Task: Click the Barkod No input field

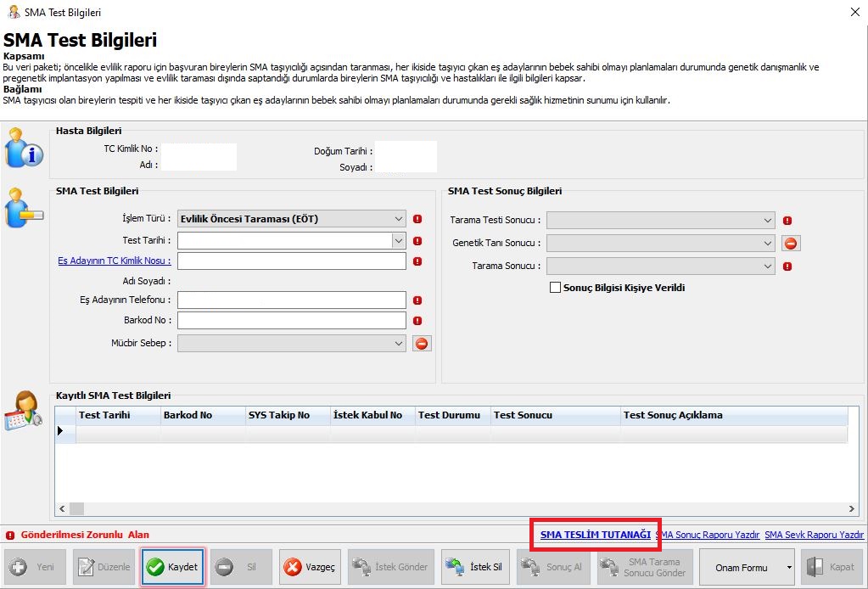Action: tap(291, 321)
